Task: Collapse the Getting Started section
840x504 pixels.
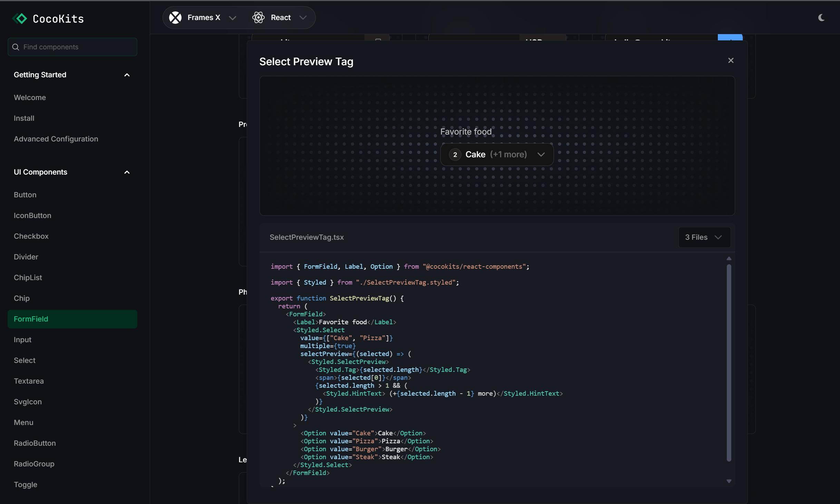Action: (x=127, y=75)
